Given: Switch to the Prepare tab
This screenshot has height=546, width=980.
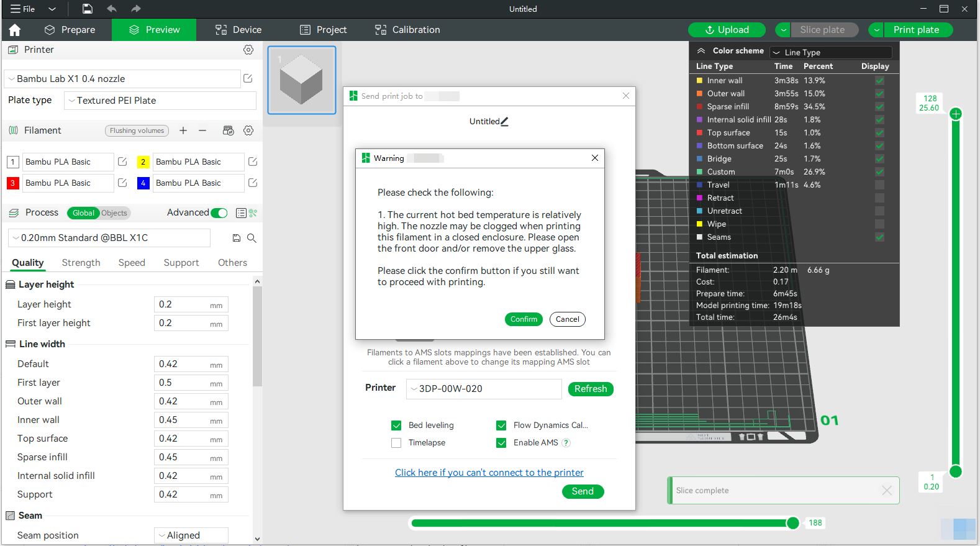Looking at the screenshot, I should [x=70, y=30].
